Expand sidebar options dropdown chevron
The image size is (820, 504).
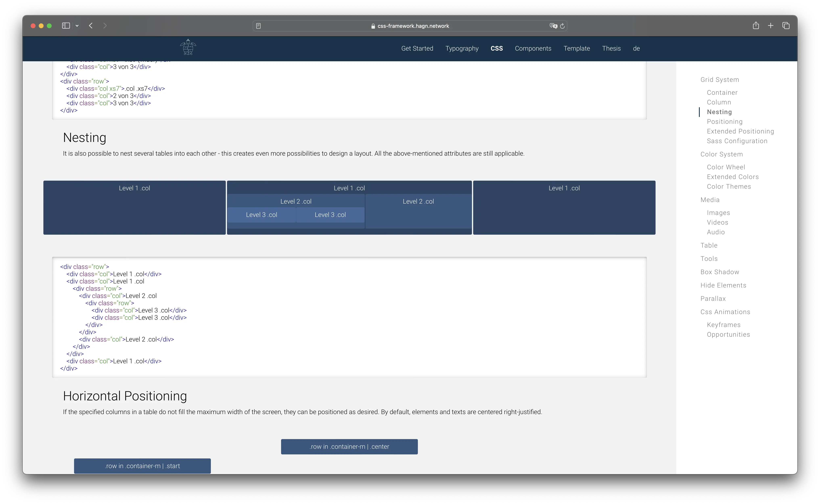tap(77, 26)
